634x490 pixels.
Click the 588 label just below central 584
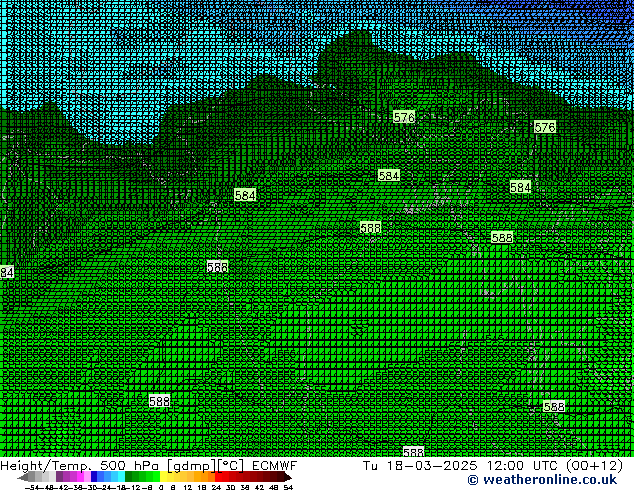click(x=370, y=228)
